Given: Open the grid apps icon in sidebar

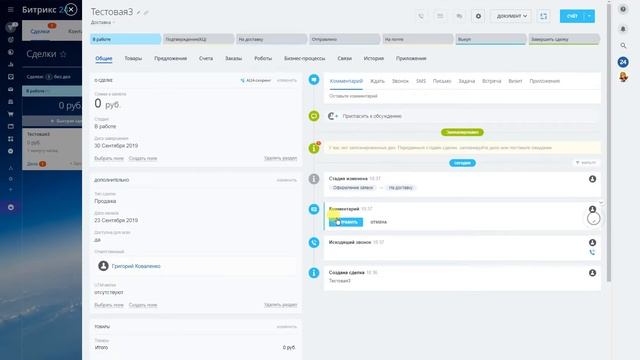Looking at the screenshot, I should 11,139.
